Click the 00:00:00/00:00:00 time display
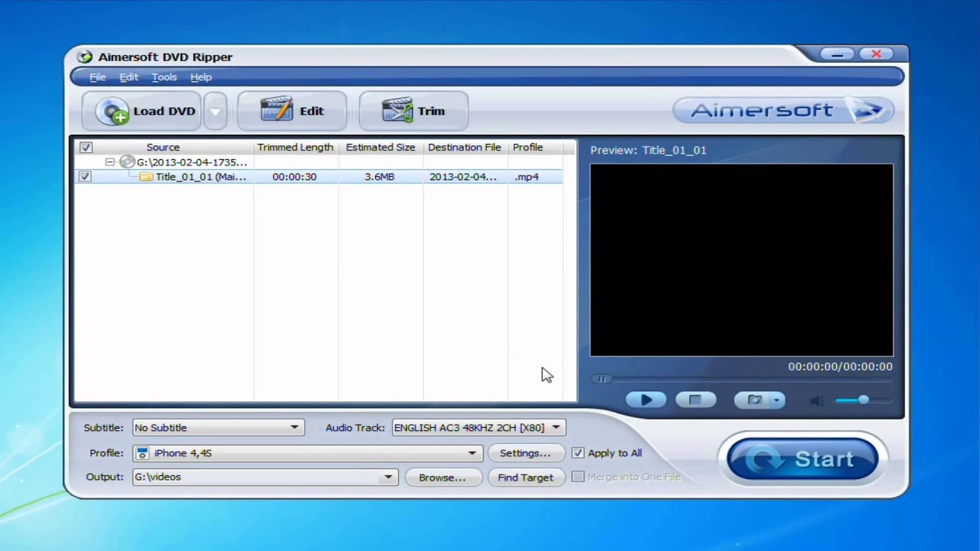Image resolution: width=980 pixels, height=551 pixels. click(840, 367)
